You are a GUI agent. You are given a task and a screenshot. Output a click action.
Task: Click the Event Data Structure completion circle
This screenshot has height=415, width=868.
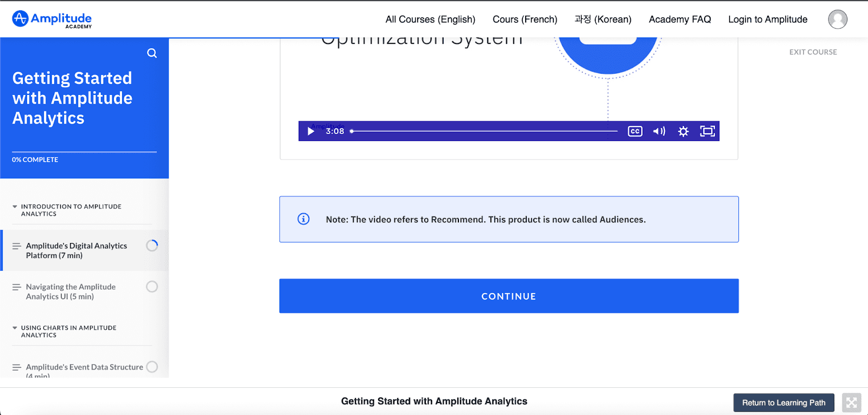click(152, 367)
